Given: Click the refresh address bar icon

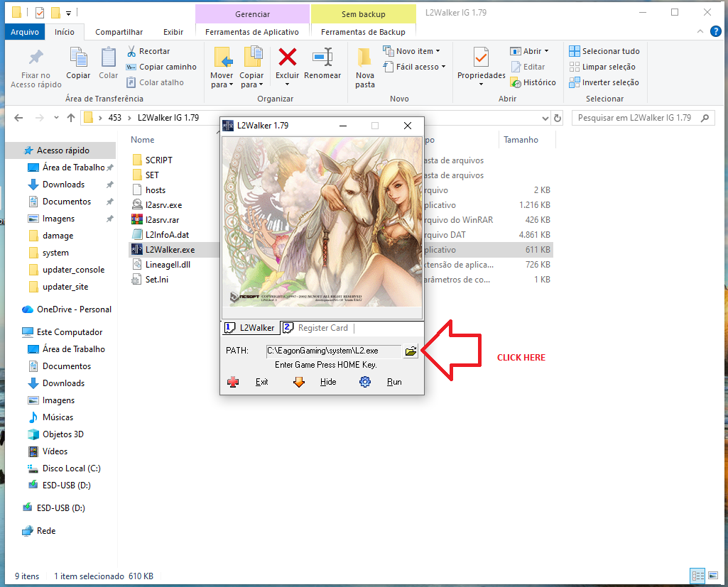Looking at the screenshot, I should pyautogui.click(x=558, y=118).
